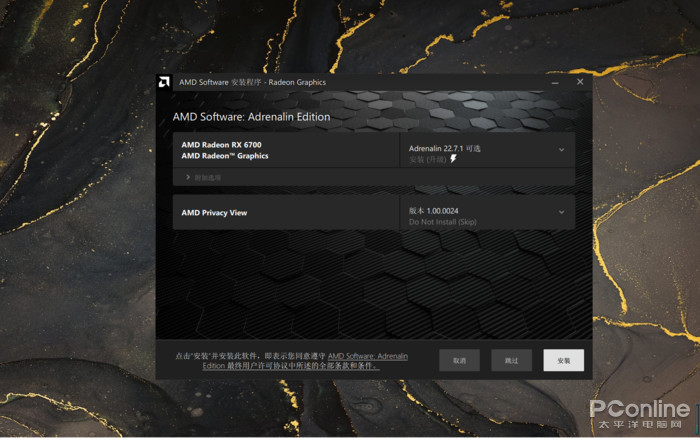This screenshot has height=438, width=700.
Task: Click the Do Not Install (Skip) text
Action: pyautogui.click(x=442, y=222)
